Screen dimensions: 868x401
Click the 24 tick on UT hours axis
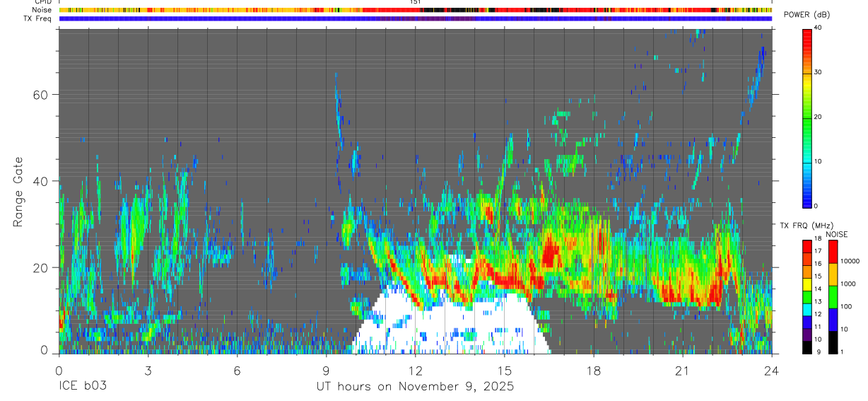[771, 371]
